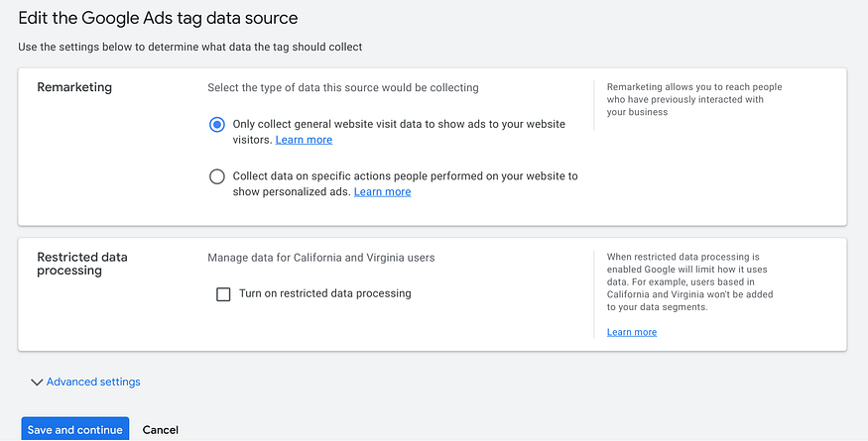Enable the restricted data processing checkbox
This screenshot has height=441, width=868.
[223, 293]
